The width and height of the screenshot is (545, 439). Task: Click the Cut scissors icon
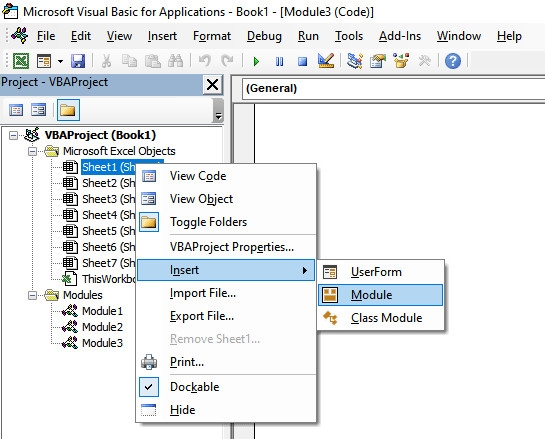[x=106, y=61]
